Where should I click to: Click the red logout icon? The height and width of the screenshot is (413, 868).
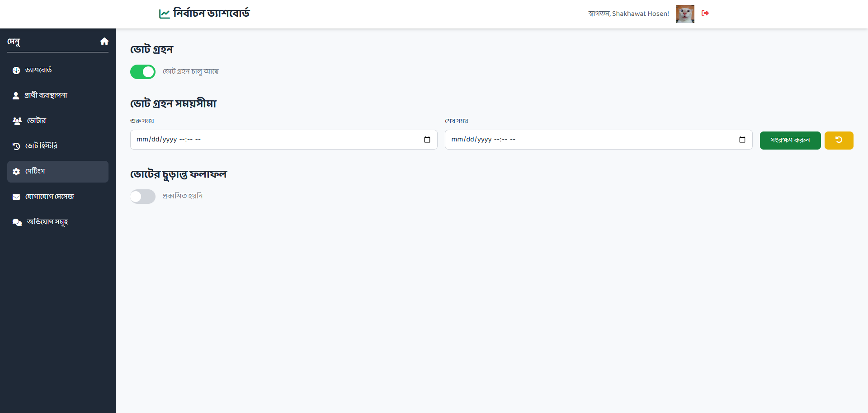(705, 13)
